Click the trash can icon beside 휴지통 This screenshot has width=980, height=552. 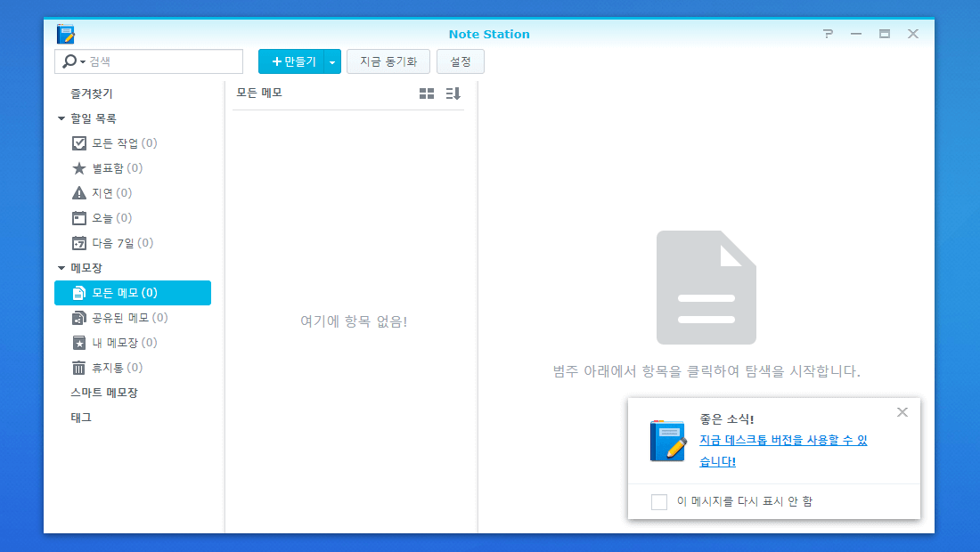[x=78, y=368]
